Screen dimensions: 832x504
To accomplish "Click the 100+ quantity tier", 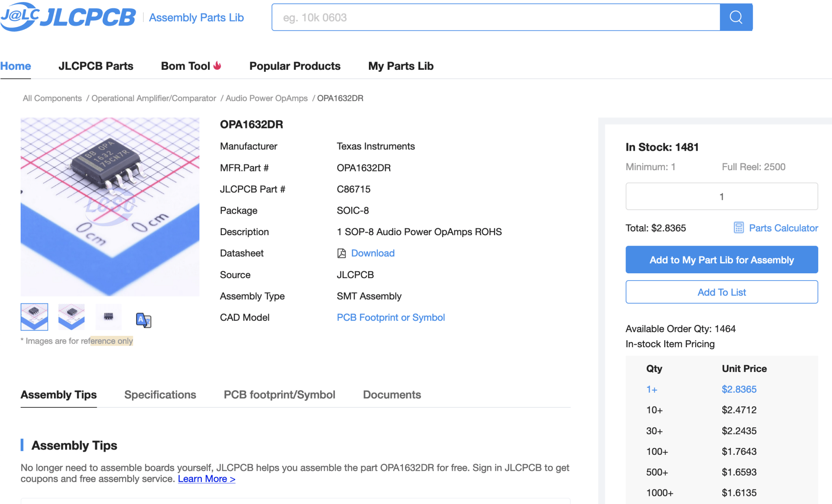I will coord(657,452).
